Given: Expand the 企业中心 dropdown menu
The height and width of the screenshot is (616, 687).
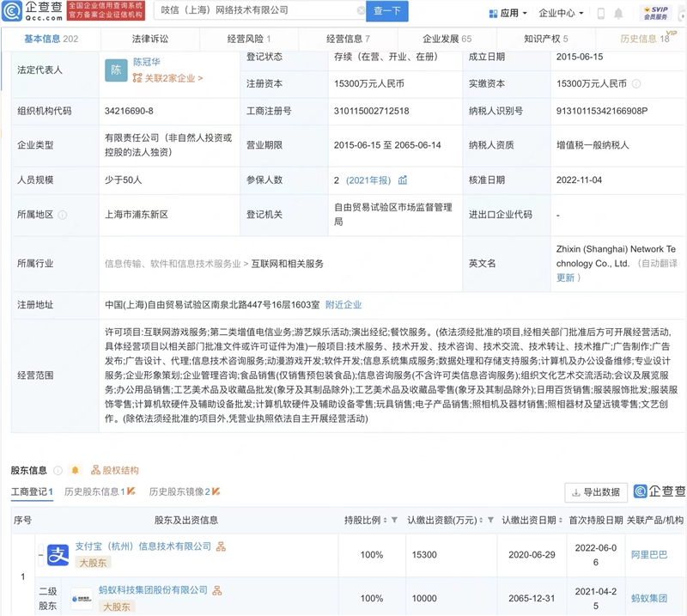Looking at the screenshot, I should [x=561, y=14].
